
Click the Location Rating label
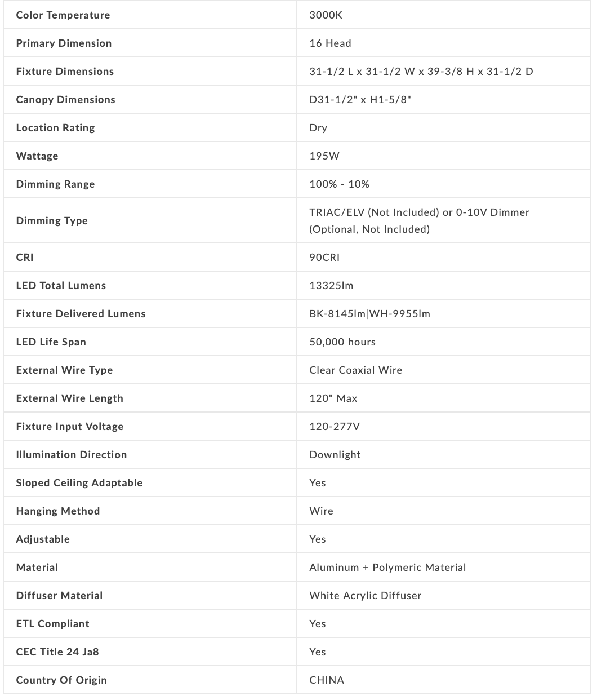click(55, 128)
